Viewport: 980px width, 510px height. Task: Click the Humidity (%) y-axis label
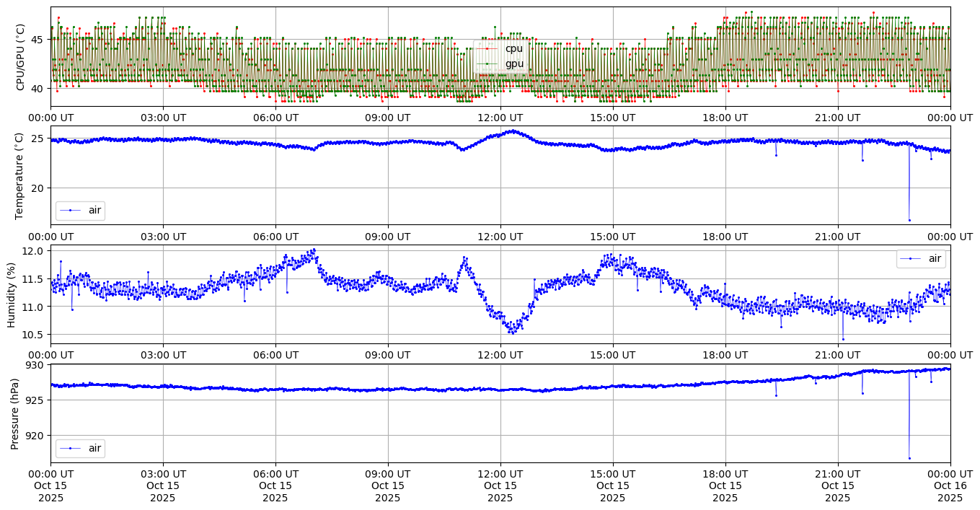pyautogui.click(x=12, y=294)
